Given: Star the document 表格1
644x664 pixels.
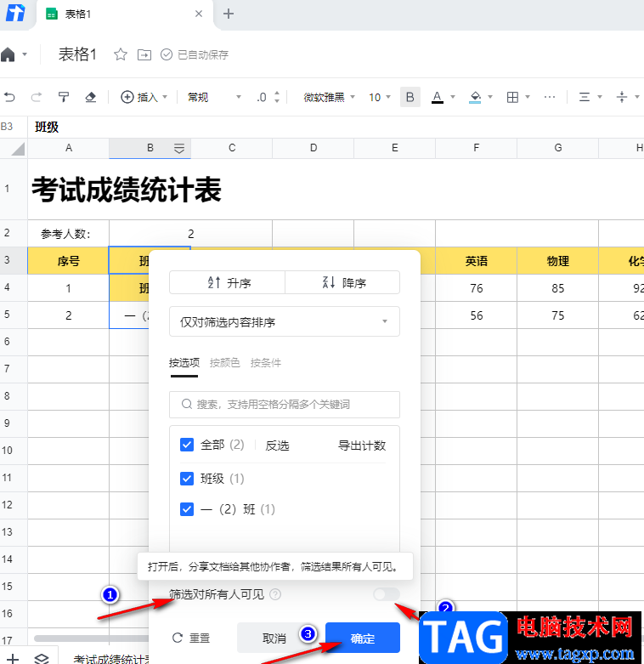Looking at the screenshot, I should (x=121, y=54).
